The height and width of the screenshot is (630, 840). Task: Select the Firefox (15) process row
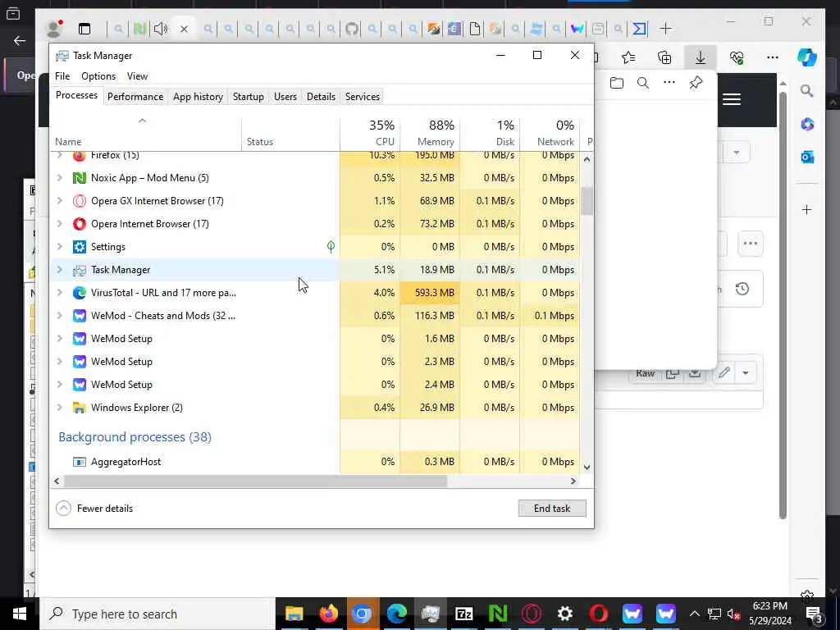click(314, 155)
